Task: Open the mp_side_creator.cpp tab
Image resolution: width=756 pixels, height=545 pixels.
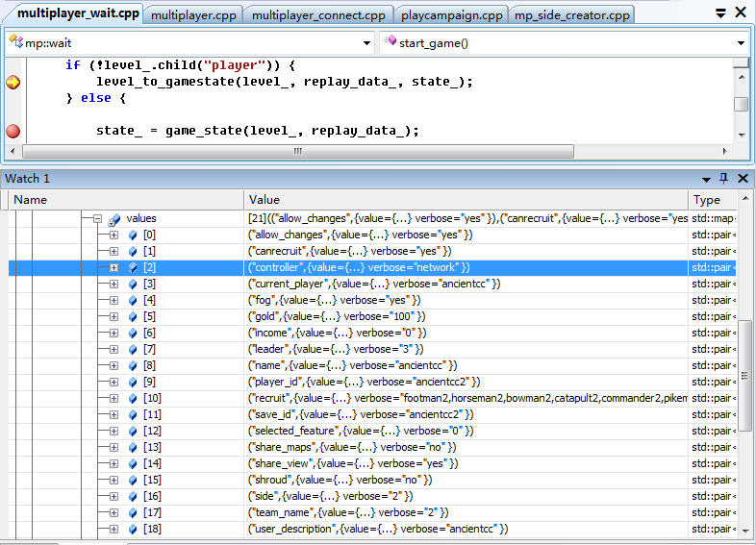Action: point(572,15)
